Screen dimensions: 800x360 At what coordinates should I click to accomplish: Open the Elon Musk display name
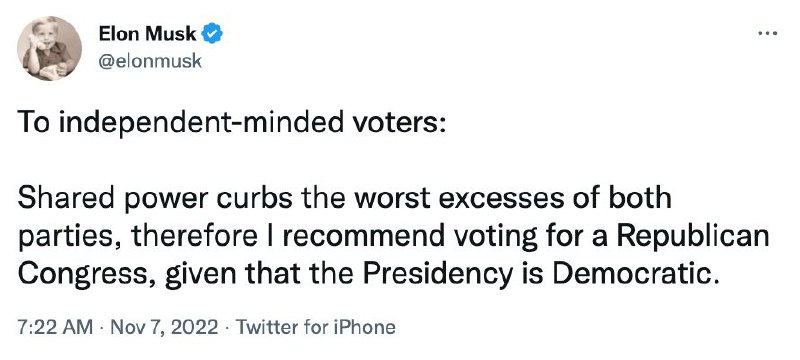147,34
